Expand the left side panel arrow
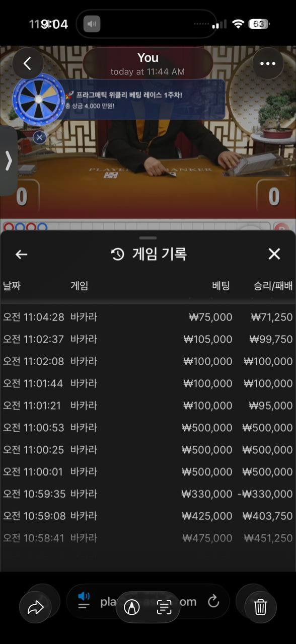Viewport: 296px width, 644px height. point(8,161)
